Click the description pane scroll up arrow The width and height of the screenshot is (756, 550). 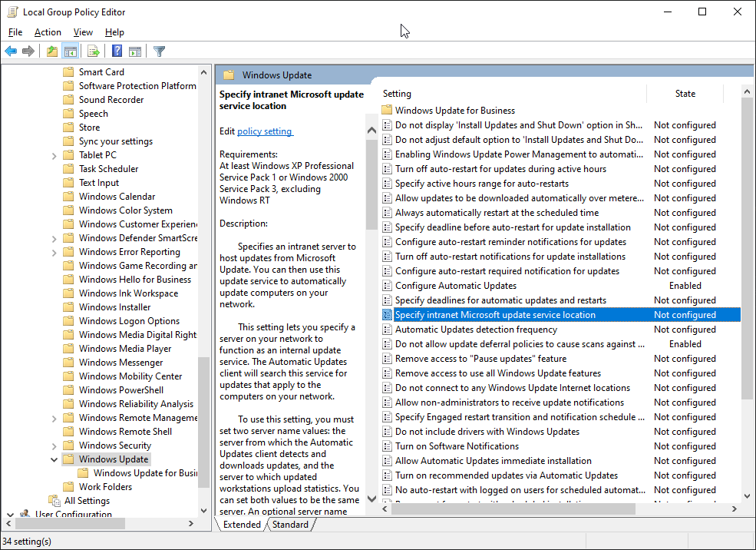(371, 130)
